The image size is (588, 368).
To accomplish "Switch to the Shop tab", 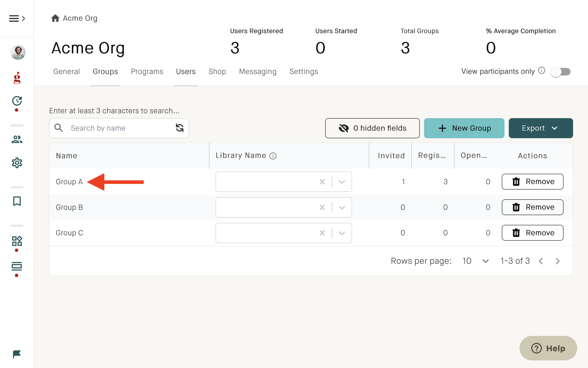I will [x=217, y=72].
